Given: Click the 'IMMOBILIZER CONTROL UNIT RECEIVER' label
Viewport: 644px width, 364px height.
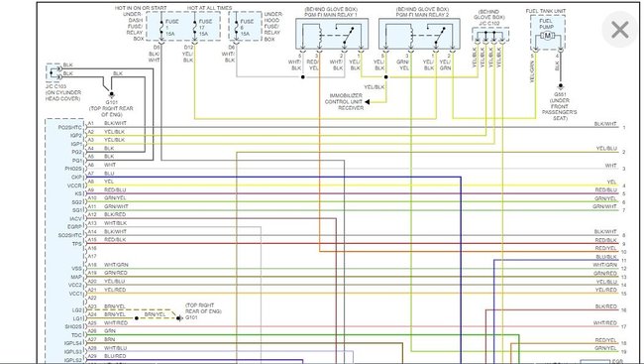Looking at the screenshot, I should pyautogui.click(x=344, y=101).
